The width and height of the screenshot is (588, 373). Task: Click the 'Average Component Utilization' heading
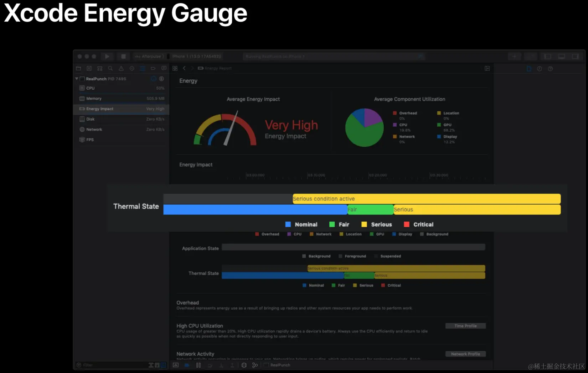tap(409, 99)
